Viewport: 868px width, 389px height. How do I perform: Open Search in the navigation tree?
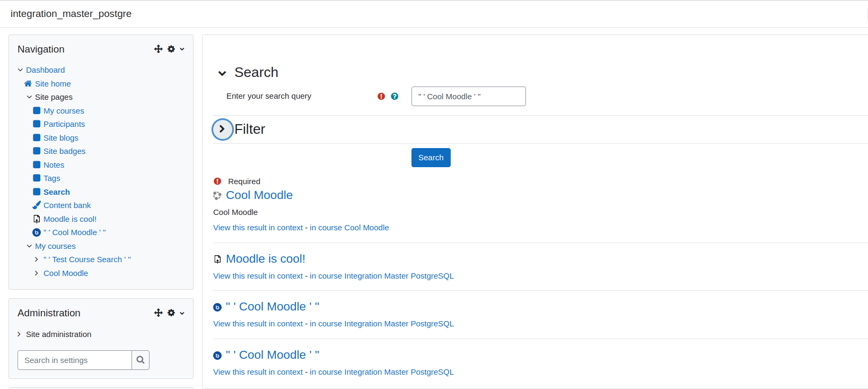click(57, 192)
